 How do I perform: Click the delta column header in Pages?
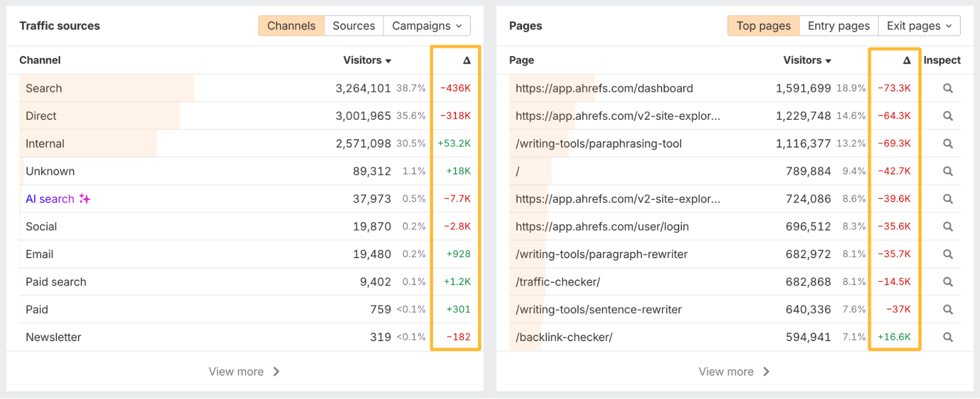coord(906,60)
